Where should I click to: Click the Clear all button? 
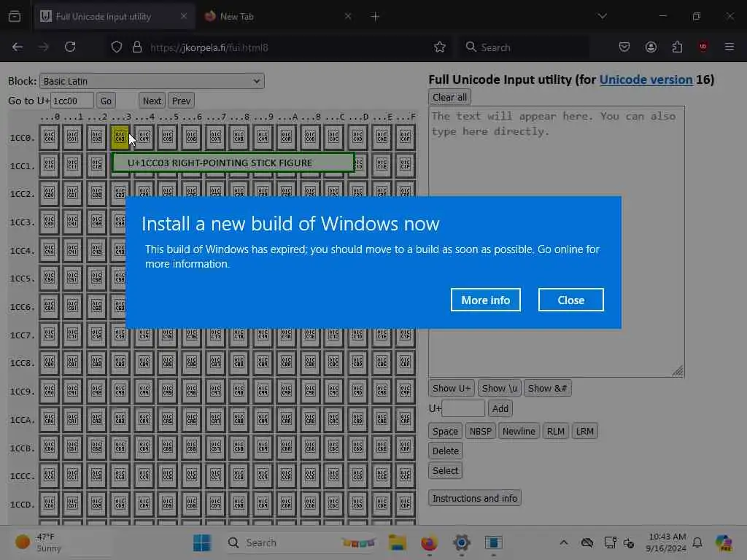click(x=449, y=97)
